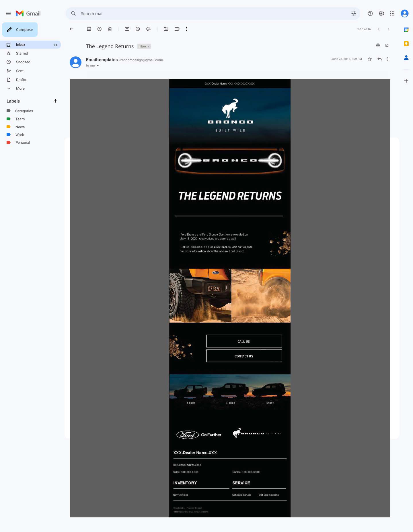Open the Support help icon

370,13
